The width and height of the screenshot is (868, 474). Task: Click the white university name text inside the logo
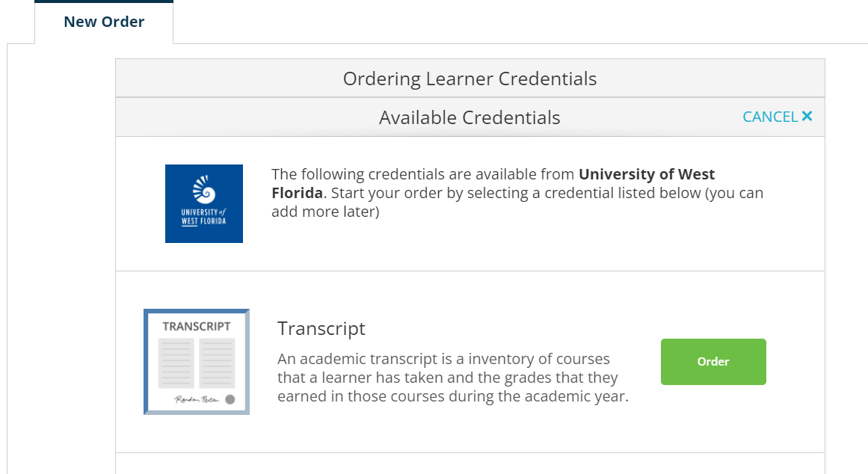pos(203,217)
